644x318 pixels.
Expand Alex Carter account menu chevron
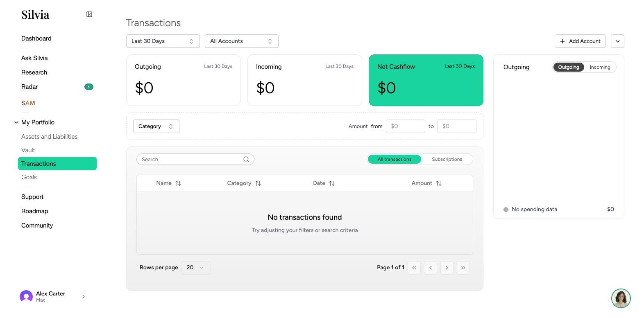pyautogui.click(x=84, y=297)
